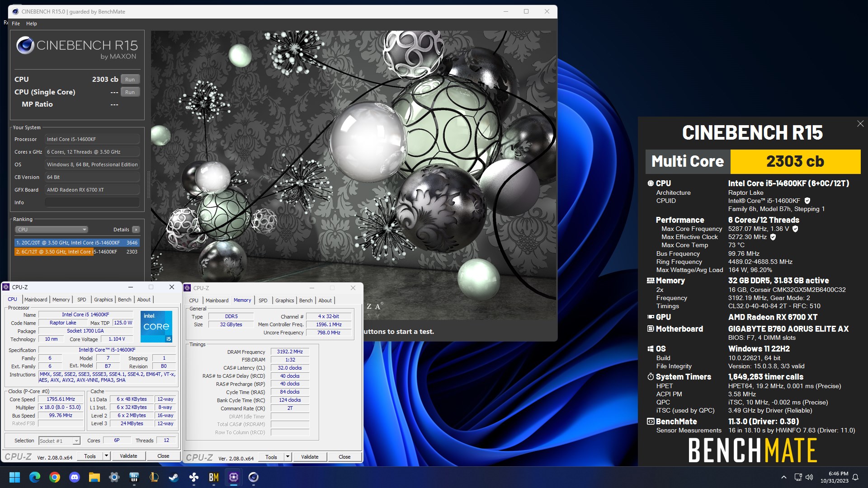
Task: Open the Memory tab in left CPU-Z window
Action: 61,300
